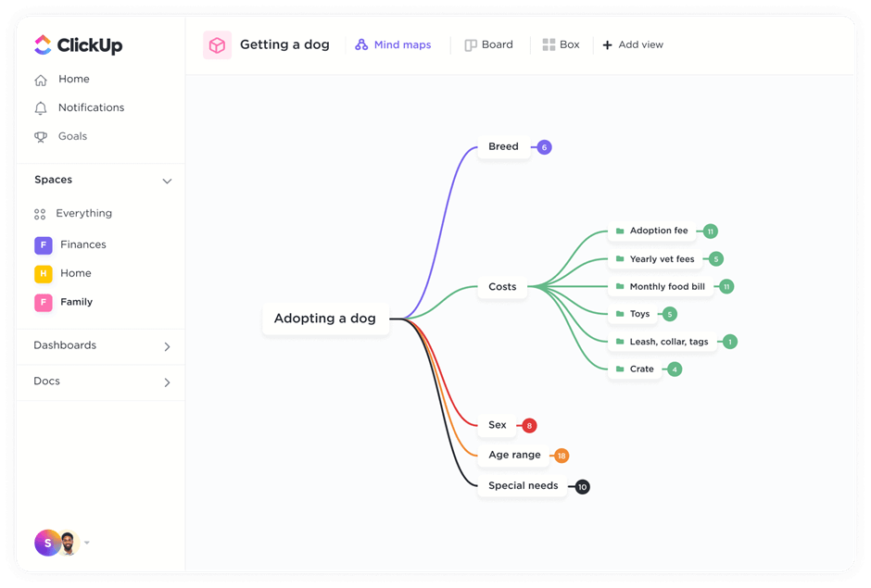This screenshot has height=588, width=871.
Task: Expand the Dashboards section
Action: 167,346
